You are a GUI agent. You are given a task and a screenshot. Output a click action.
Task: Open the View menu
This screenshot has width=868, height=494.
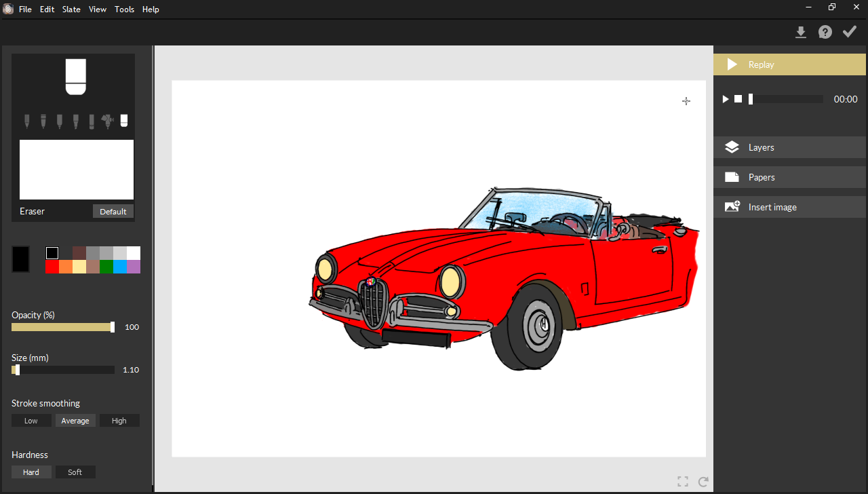point(98,9)
